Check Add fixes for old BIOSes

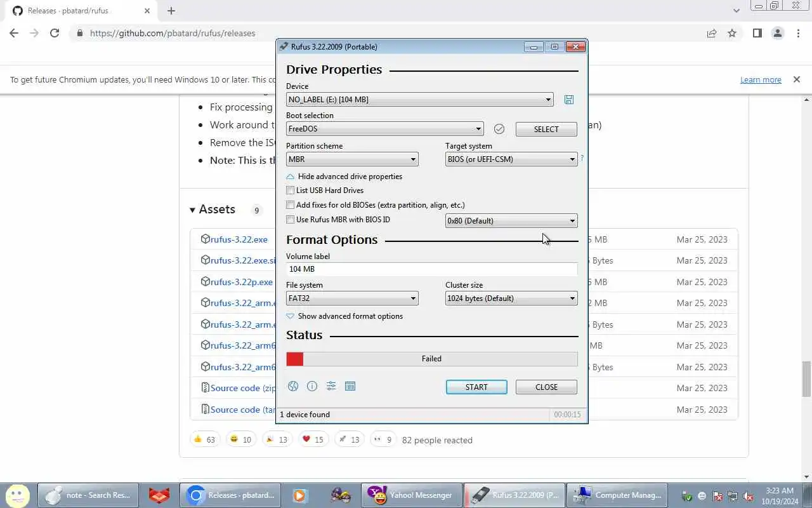[290, 205]
